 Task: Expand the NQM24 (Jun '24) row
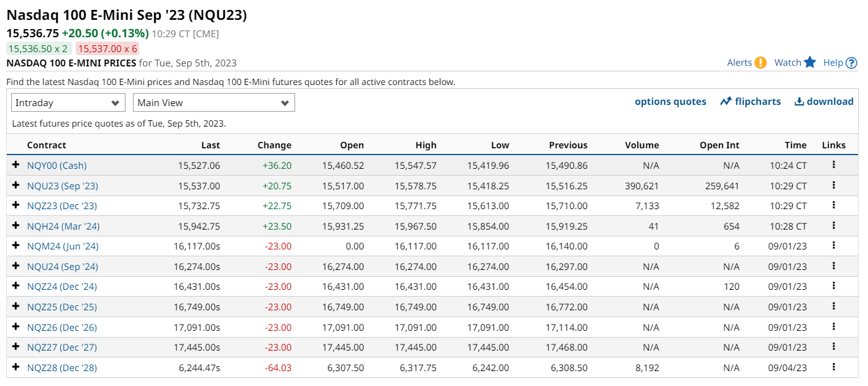(16, 246)
